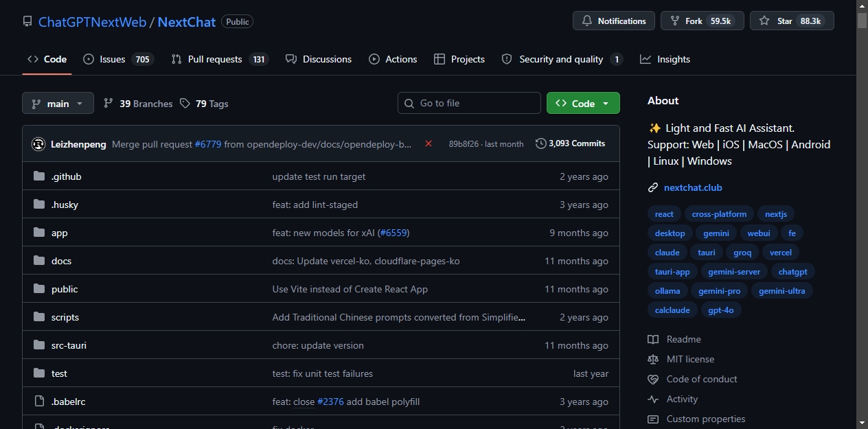Image resolution: width=868 pixels, height=429 pixels.
Task: Open Leizhenpeng's avatar image
Action: coord(38,144)
